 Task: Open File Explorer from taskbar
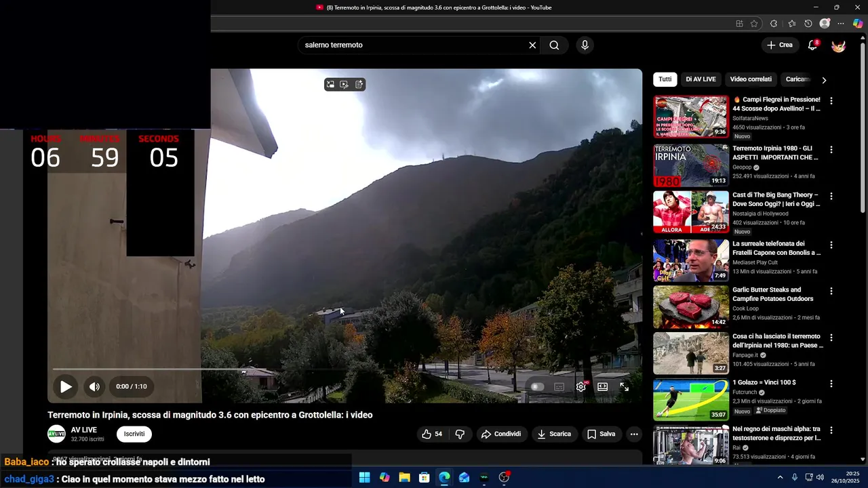coord(404,477)
